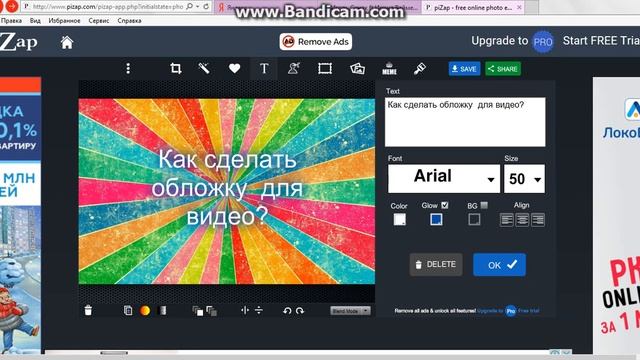Open the Blend Mode dropdown

(350, 311)
